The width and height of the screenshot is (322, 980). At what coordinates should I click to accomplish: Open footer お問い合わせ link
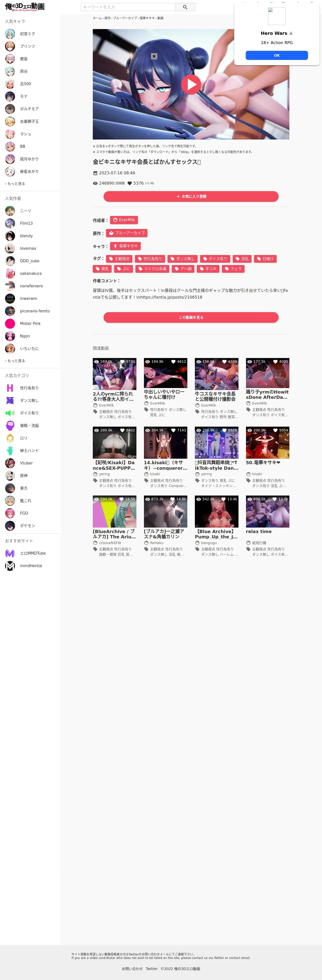[x=132, y=968]
